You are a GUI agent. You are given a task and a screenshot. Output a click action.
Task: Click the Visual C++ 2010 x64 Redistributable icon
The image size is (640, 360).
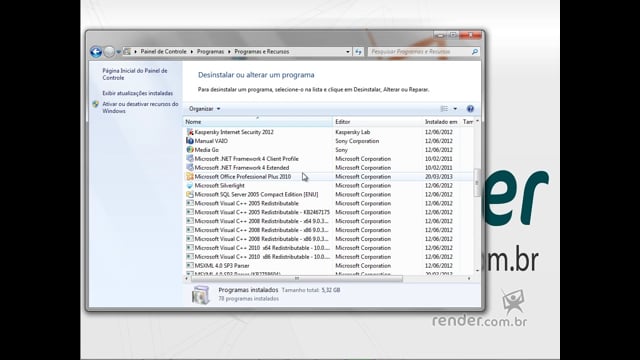click(190, 247)
